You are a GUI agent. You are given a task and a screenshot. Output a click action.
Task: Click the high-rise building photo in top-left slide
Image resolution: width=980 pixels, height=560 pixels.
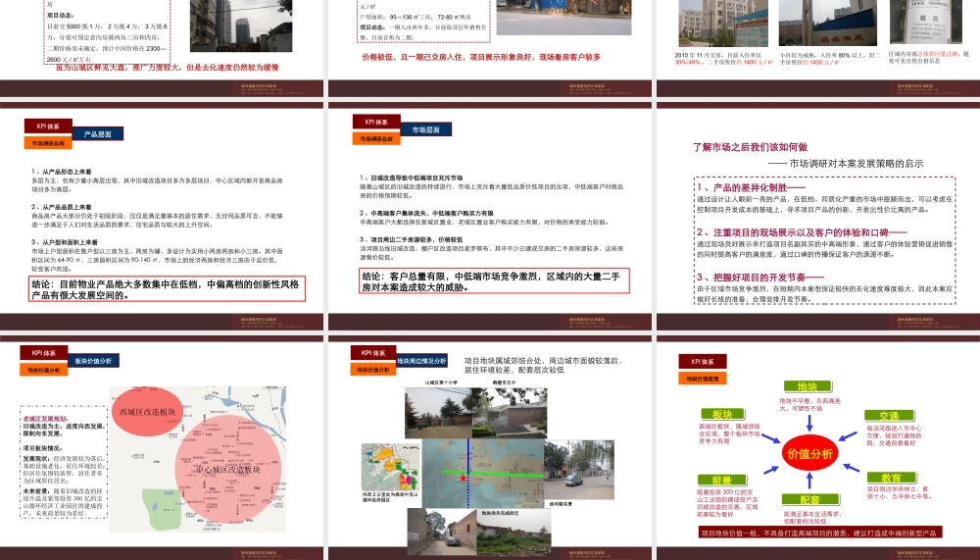241,25
